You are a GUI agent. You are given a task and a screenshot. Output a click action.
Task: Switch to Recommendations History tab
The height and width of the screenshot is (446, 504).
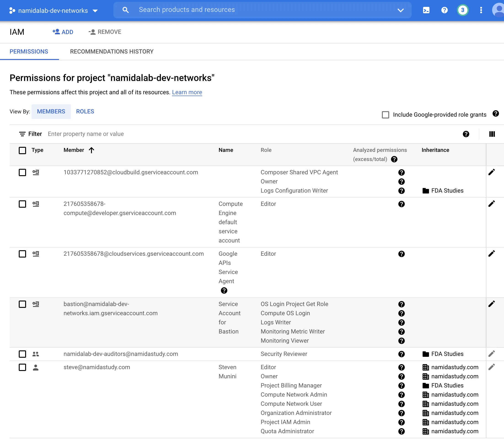[112, 51]
